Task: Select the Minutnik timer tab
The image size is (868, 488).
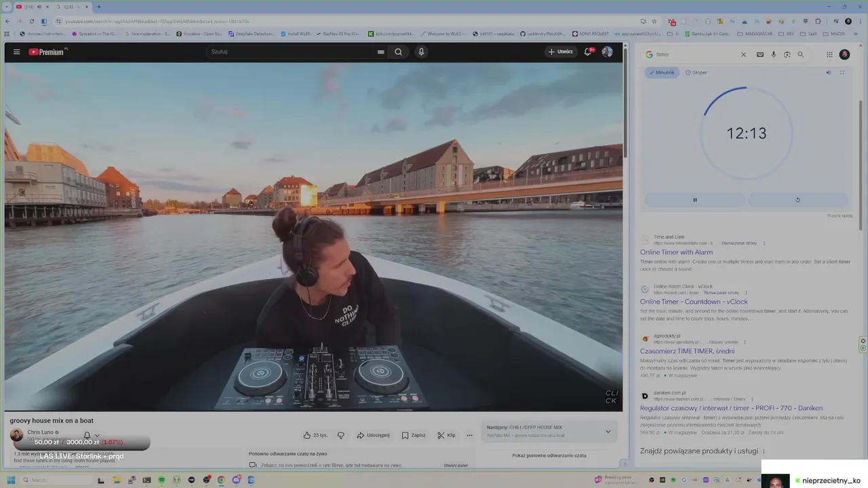Action: [662, 73]
